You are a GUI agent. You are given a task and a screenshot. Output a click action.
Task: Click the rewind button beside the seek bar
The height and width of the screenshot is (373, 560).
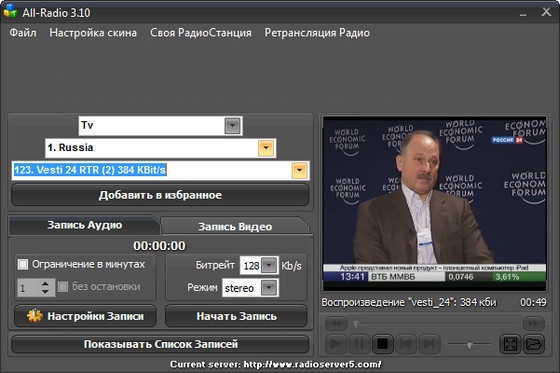tap(336, 323)
